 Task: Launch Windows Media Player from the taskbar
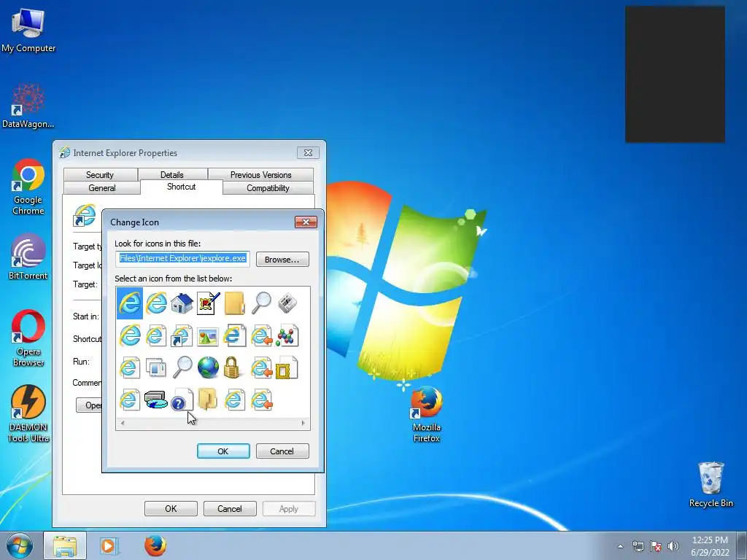(109, 545)
